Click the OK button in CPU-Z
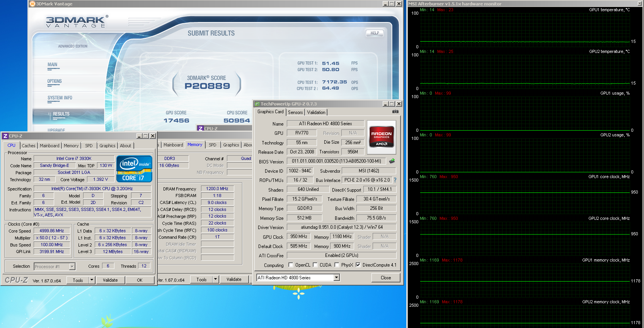644x328 pixels. (140, 280)
